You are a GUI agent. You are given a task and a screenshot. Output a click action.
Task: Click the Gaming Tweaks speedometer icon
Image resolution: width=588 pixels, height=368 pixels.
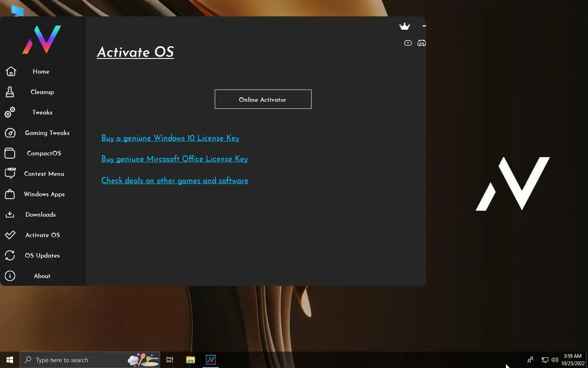coord(10,133)
